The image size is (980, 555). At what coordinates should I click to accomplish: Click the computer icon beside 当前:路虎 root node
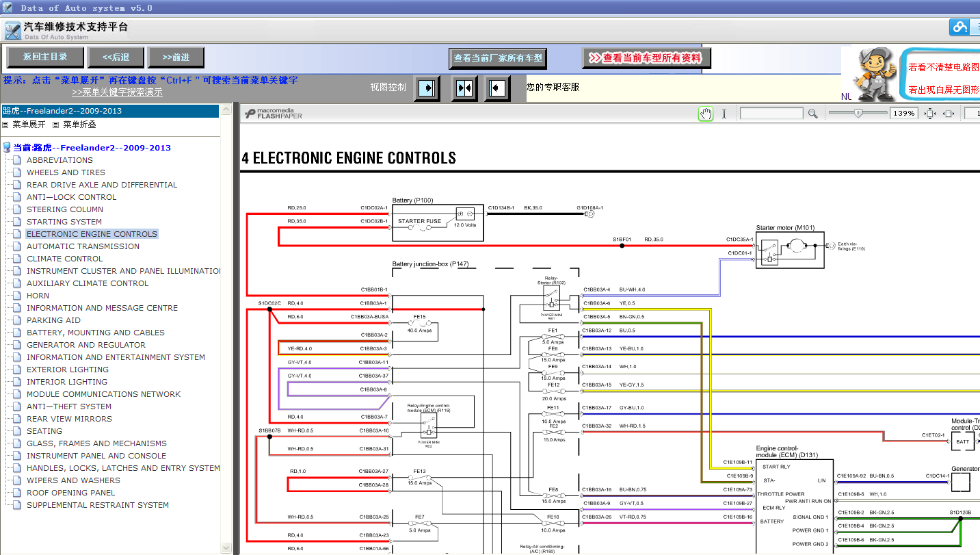(7, 147)
